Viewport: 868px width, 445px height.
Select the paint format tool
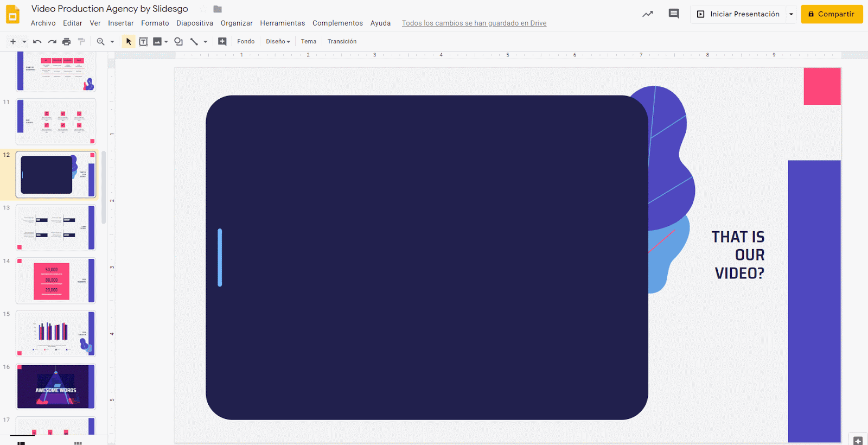81,41
